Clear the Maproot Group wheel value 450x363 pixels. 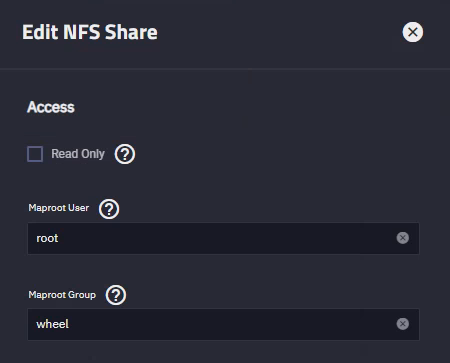(x=402, y=324)
